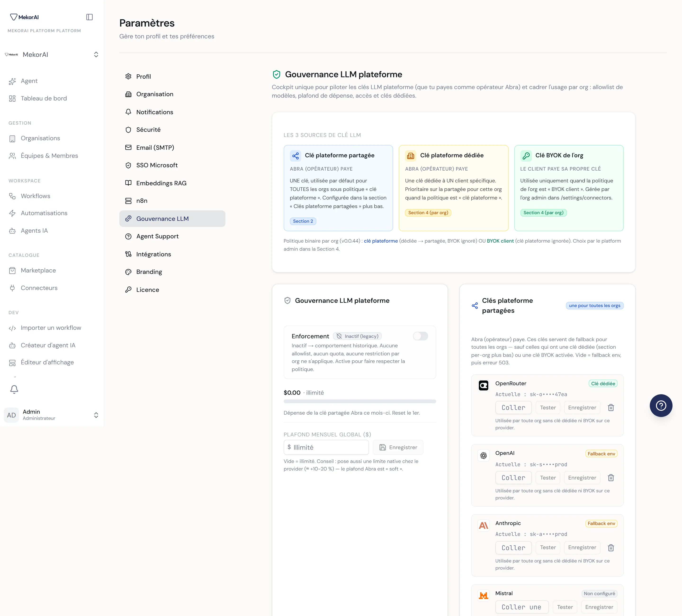This screenshot has width=682, height=616.
Task: Open the Organisation settings section
Action: (172, 94)
